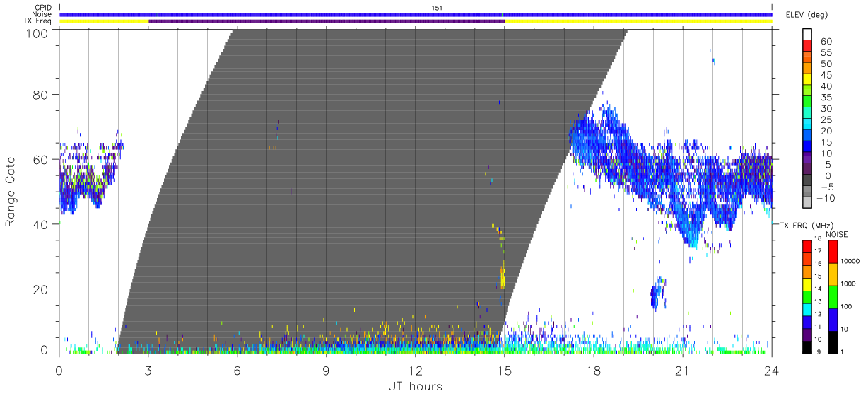Image resolution: width=868 pixels, height=401 pixels.
Task: Click the 3 tick label on UT axis
Action: tap(148, 370)
